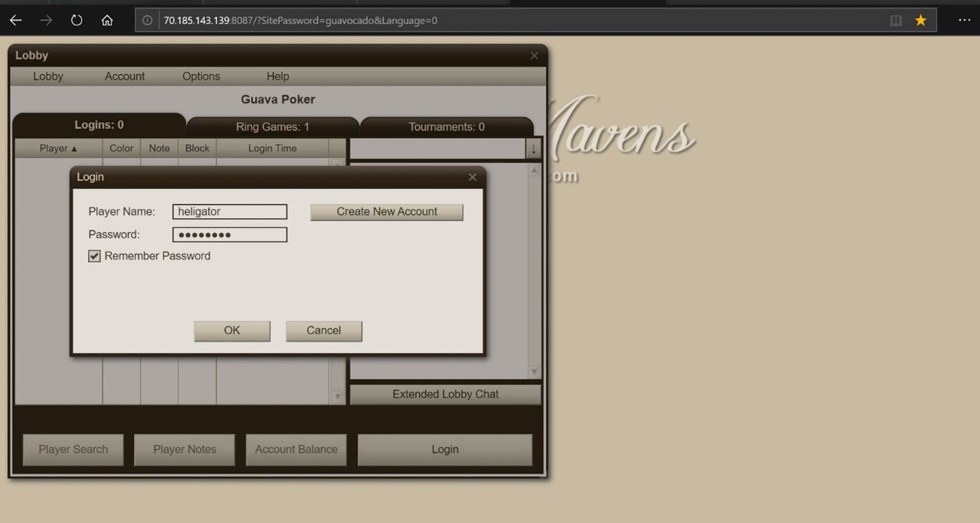
Task: Click the lobby chat scrollbar up arrow
Action: 533,170
